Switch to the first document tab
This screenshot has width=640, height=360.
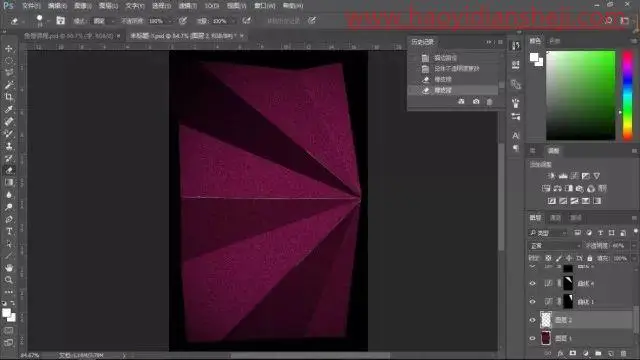tap(72, 36)
